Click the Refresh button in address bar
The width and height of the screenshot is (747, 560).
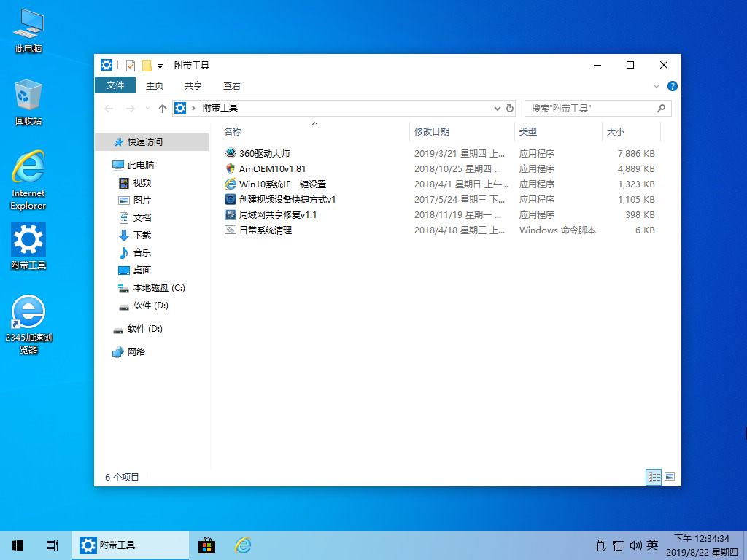pos(510,108)
